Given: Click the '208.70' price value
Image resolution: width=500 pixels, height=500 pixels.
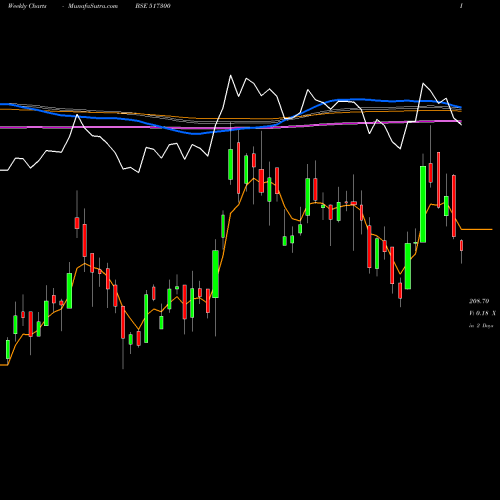Looking at the screenshot, I should click(x=479, y=301).
